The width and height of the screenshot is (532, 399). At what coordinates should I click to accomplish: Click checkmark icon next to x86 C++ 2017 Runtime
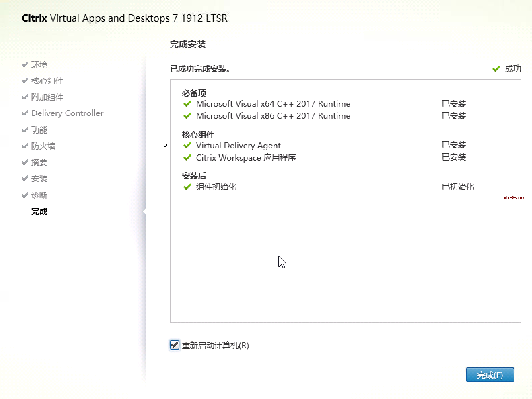(x=187, y=116)
